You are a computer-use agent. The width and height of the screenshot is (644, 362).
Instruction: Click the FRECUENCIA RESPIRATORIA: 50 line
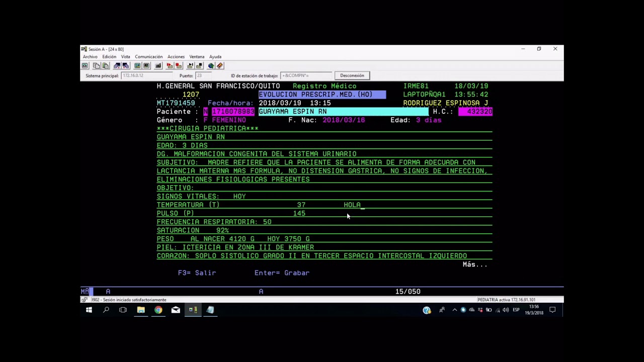(324, 222)
